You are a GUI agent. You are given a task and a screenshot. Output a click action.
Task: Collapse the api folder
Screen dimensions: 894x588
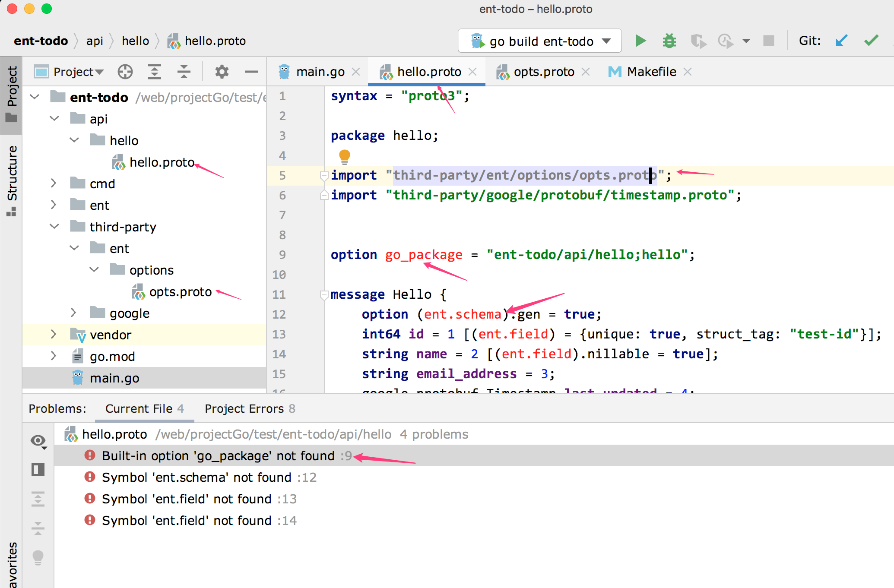[54, 118]
